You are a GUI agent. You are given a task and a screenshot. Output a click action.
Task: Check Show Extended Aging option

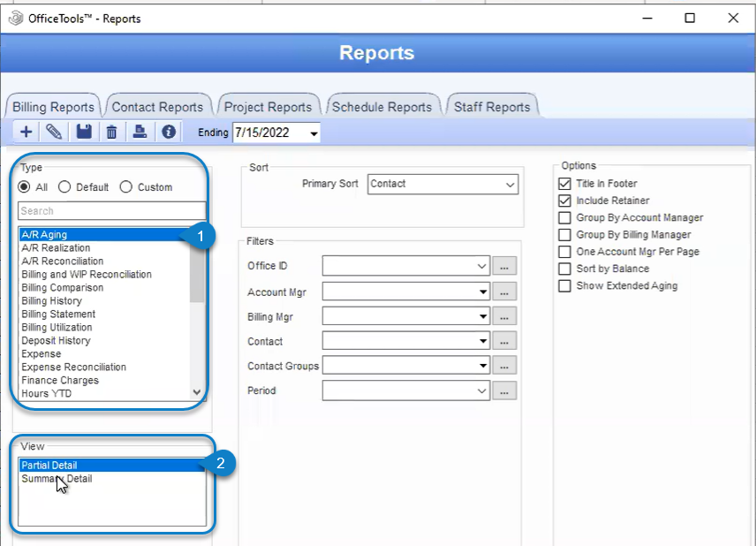pyautogui.click(x=564, y=285)
